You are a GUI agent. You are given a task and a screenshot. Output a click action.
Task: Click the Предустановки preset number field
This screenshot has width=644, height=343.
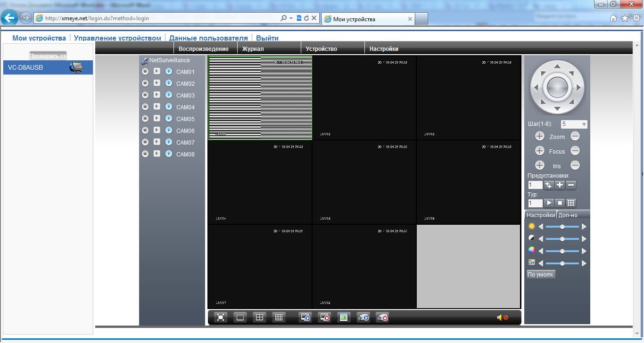coord(535,185)
